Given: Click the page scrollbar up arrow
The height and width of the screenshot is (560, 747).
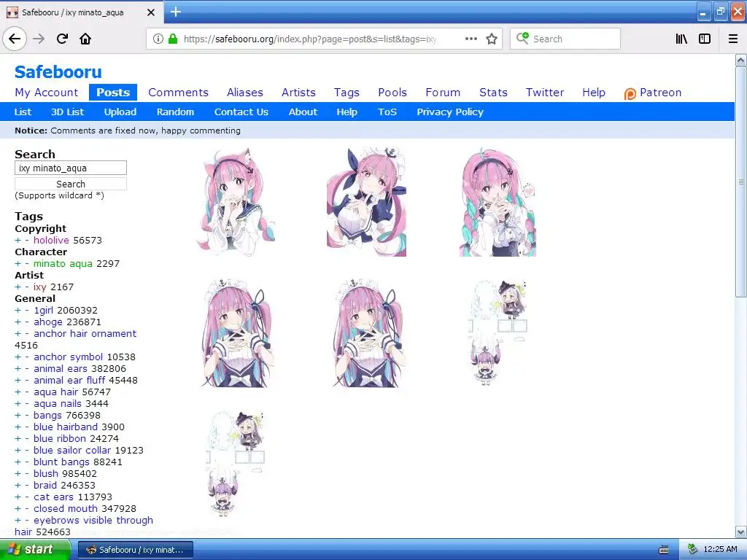Looking at the screenshot, I should (x=740, y=60).
